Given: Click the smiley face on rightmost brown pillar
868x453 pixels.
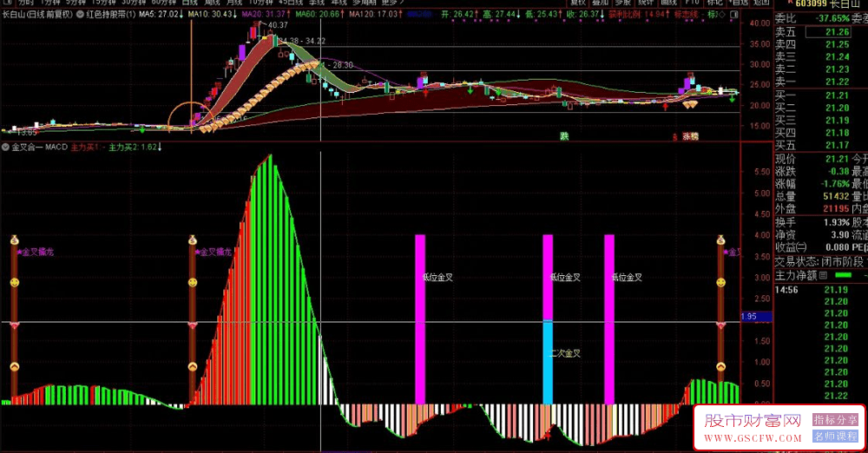Looking at the screenshot, I should [720, 282].
